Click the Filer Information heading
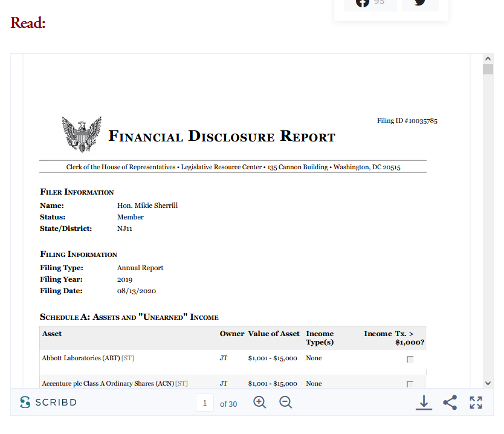This screenshot has width=504, height=434. pyautogui.click(x=77, y=192)
